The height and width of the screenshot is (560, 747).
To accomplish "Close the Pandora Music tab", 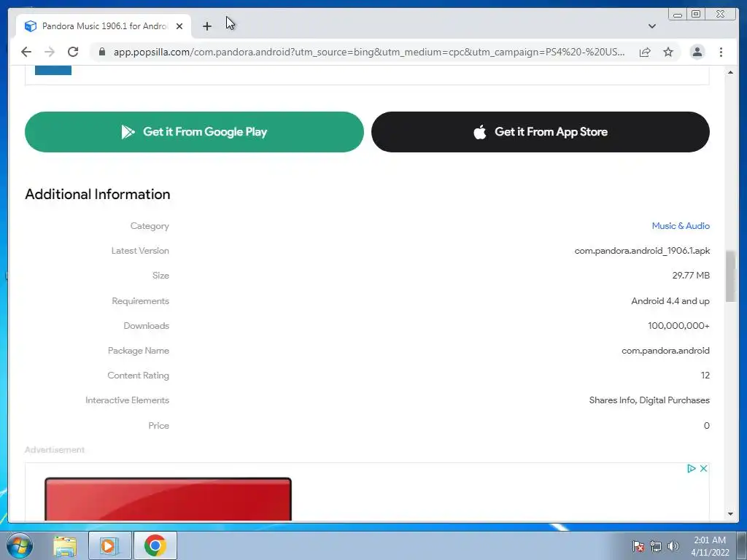I will (179, 26).
